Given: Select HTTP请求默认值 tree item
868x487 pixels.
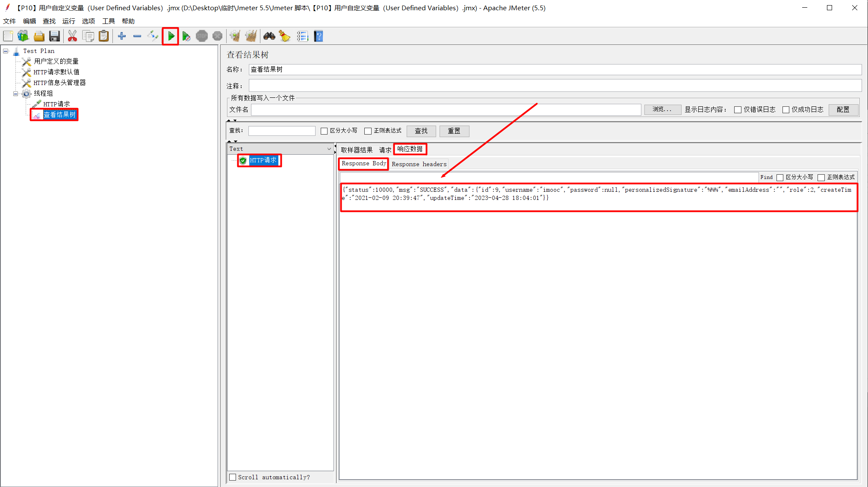Looking at the screenshot, I should pyautogui.click(x=56, y=72).
